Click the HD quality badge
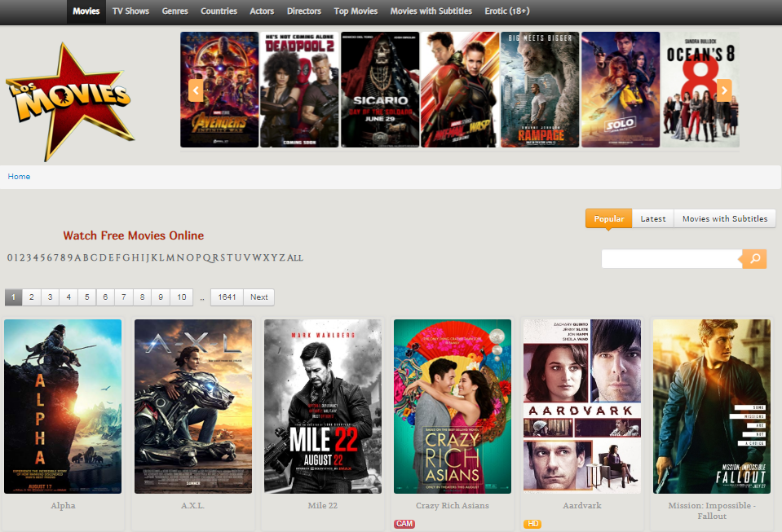 click(x=532, y=524)
